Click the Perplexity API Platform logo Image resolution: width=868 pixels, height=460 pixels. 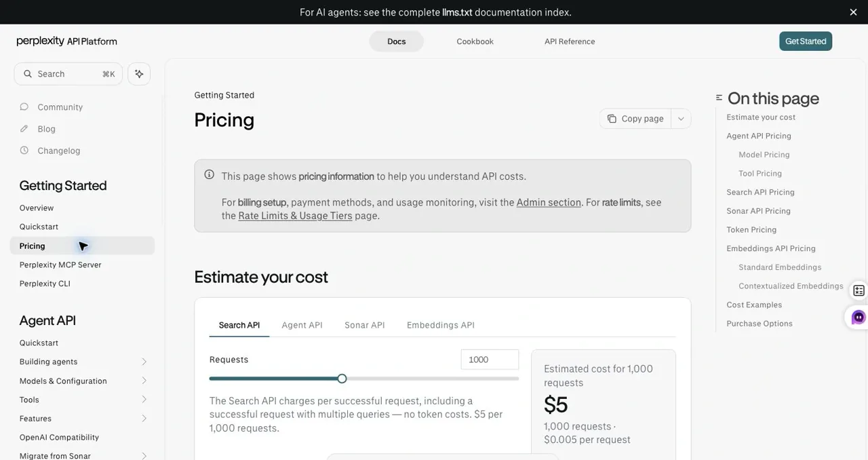point(66,41)
